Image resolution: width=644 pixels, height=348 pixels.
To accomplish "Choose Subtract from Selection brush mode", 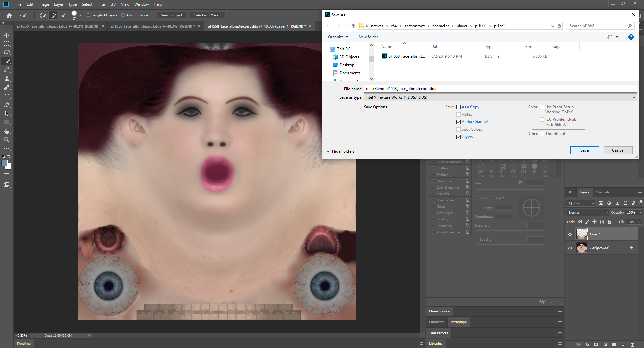I will click(62, 15).
